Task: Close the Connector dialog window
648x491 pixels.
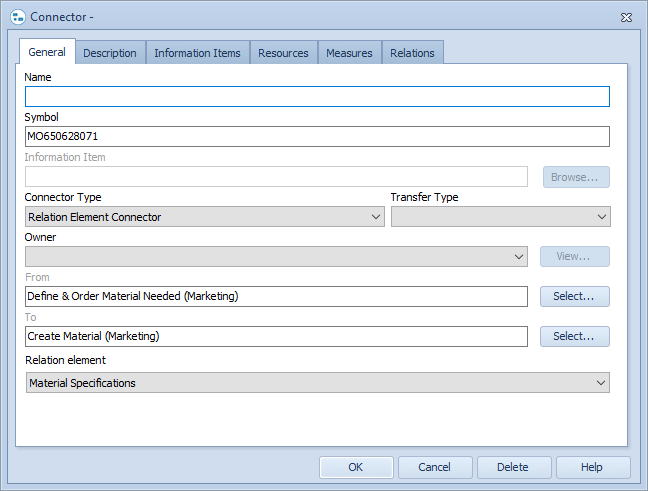Action: [x=626, y=17]
